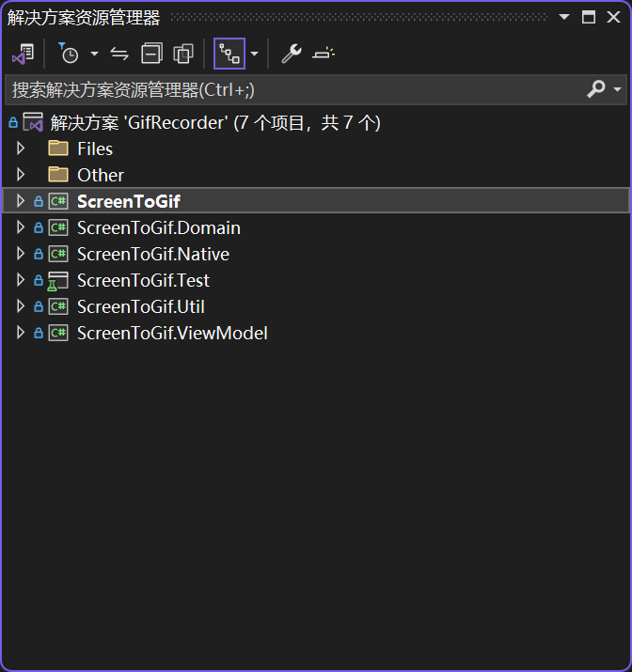The image size is (632, 672).
Task: Expand the ScreenToGif.Domain project
Action: click(x=20, y=227)
